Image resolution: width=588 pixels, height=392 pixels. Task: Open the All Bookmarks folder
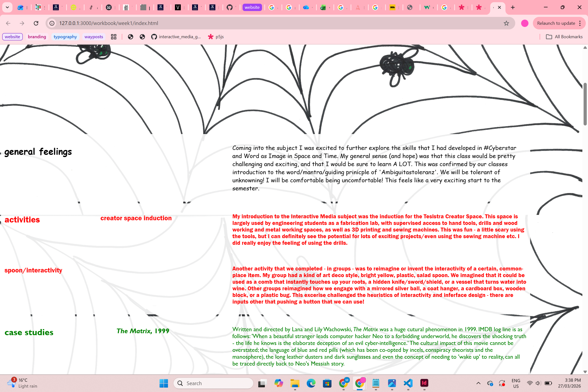pos(564,37)
